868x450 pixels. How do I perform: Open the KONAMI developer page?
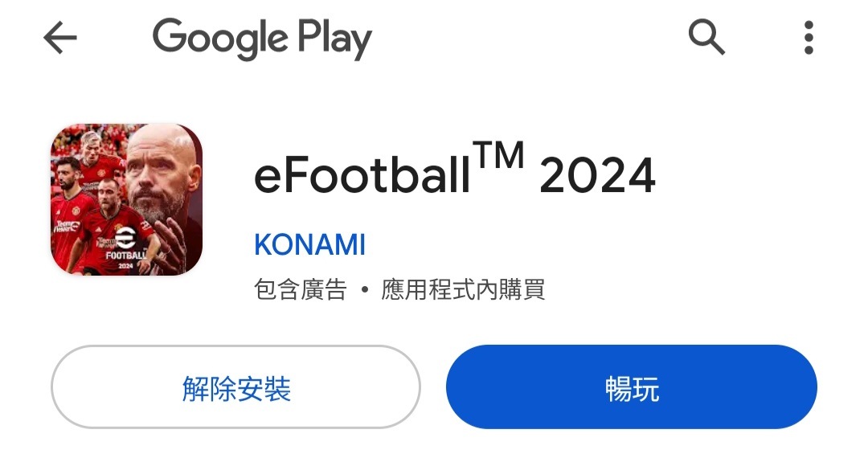[310, 244]
